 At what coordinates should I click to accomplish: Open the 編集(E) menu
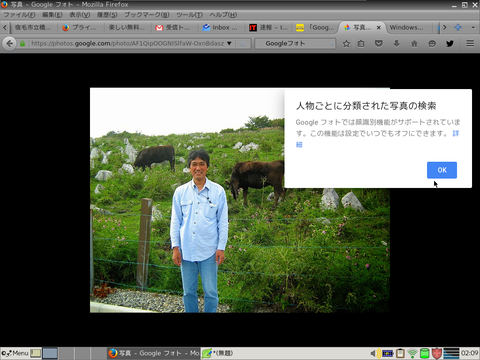point(52,15)
